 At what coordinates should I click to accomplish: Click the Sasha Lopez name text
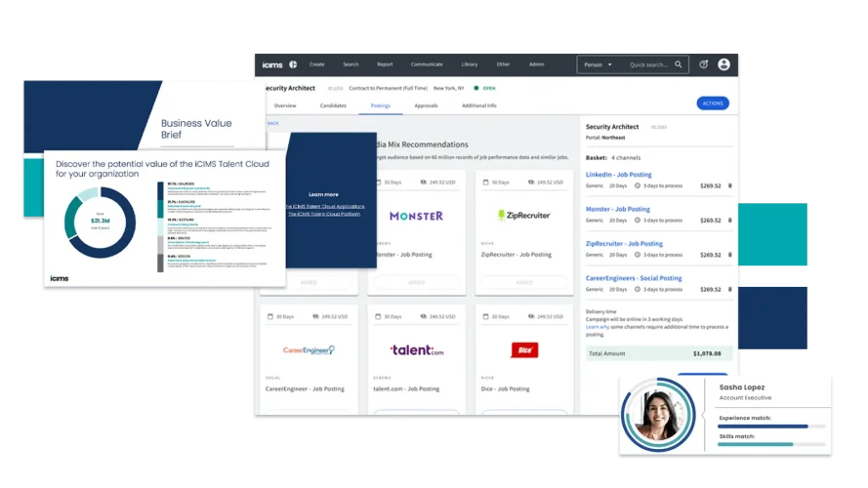[742, 387]
